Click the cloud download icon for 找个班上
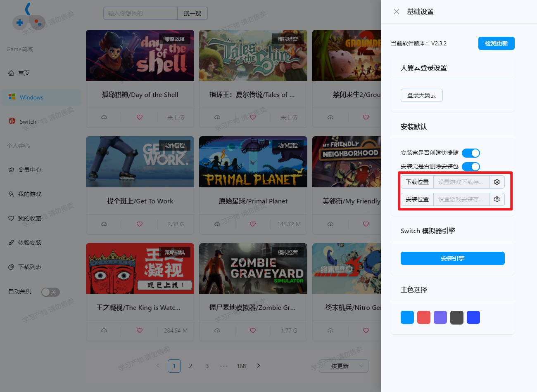Screen dimensions: 537x392 pyautogui.click(x=104, y=224)
